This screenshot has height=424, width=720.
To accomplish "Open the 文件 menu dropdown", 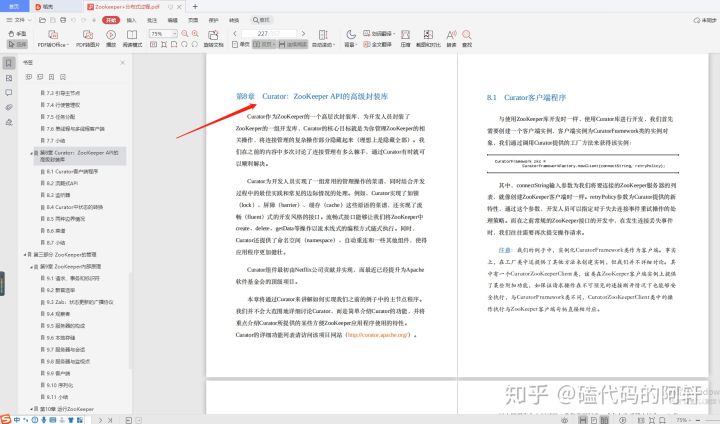I will 18,20.
